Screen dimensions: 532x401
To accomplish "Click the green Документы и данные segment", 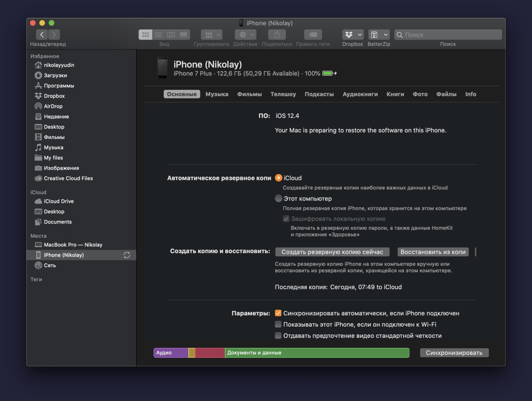I will click(x=317, y=353).
